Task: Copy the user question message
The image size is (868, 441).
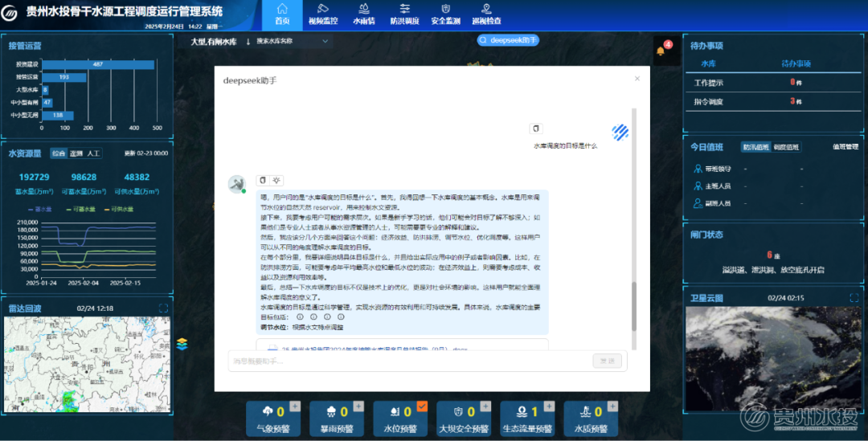Action: 536,129
